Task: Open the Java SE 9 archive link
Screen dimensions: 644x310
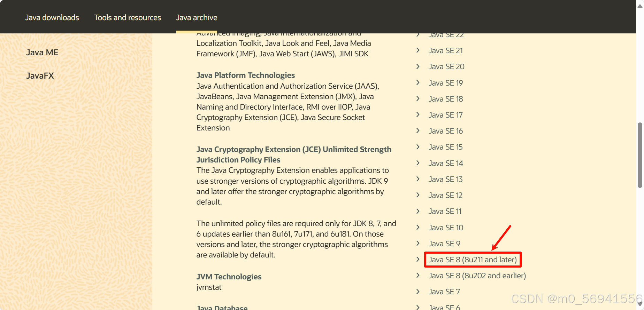Action: click(444, 244)
